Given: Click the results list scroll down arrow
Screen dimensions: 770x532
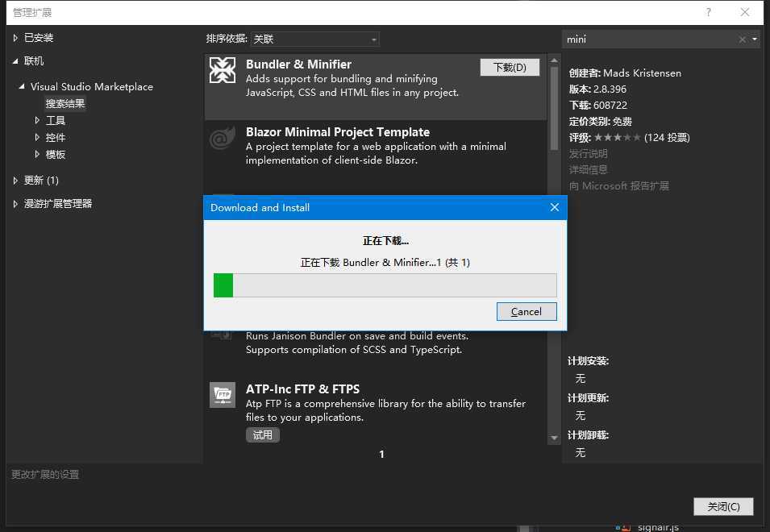Looking at the screenshot, I should point(554,437).
